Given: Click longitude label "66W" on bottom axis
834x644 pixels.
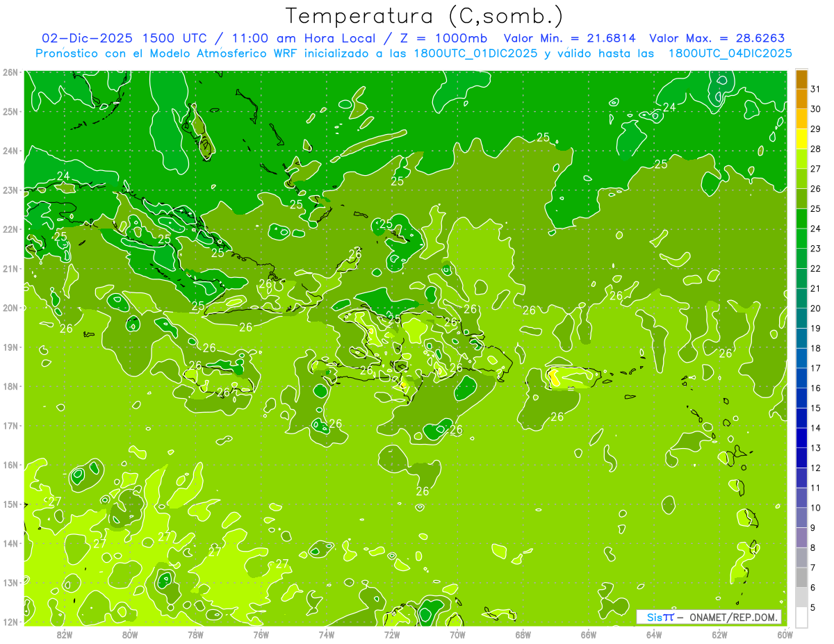Looking at the screenshot, I should (589, 634).
